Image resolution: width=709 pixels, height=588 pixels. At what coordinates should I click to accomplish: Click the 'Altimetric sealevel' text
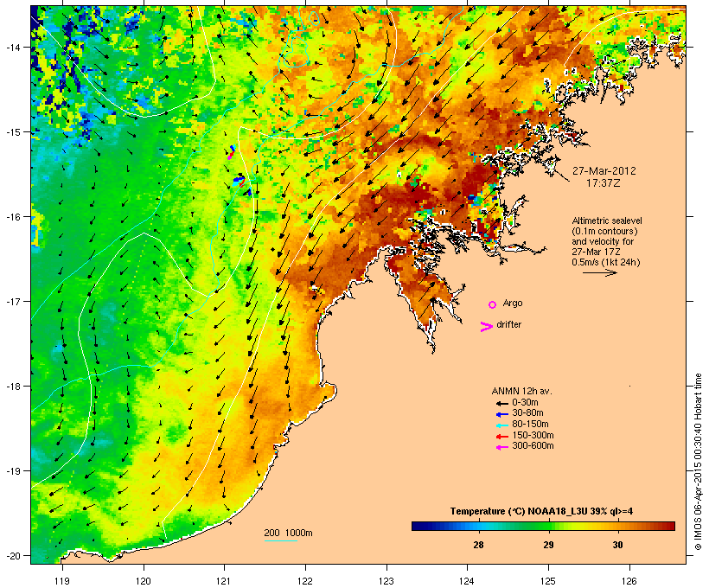(x=607, y=220)
